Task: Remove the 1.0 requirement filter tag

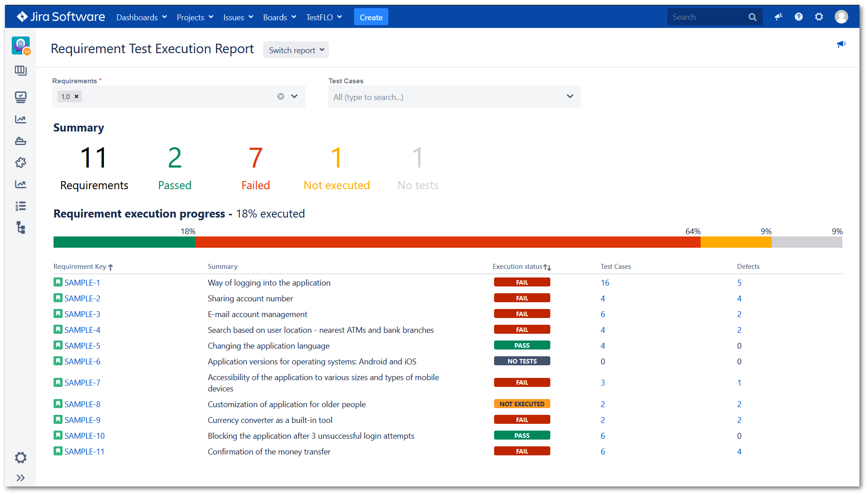Action: click(76, 96)
